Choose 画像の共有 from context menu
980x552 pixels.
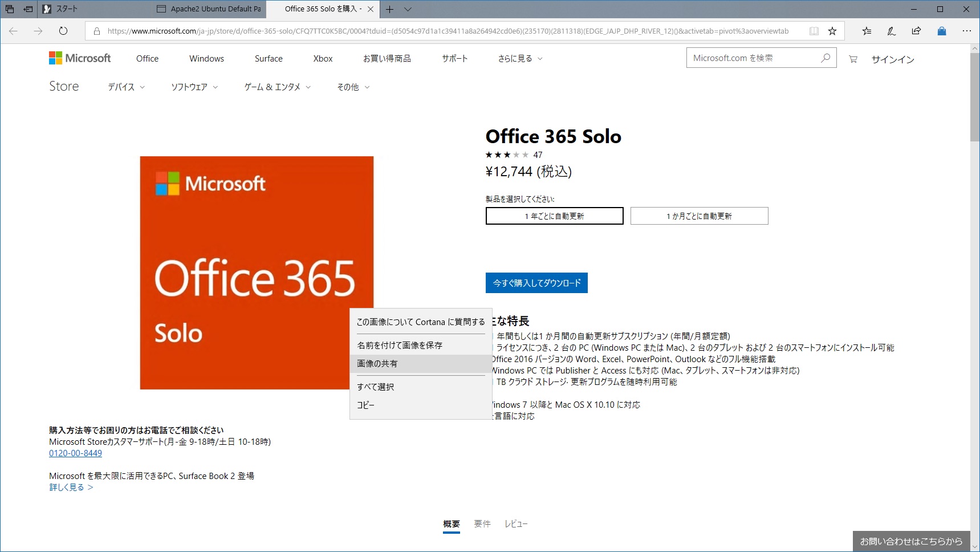pyautogui.click(x=421, y=364)
